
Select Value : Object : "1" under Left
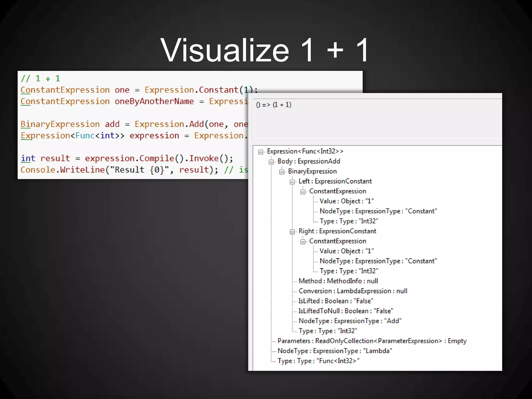(347, 201)
